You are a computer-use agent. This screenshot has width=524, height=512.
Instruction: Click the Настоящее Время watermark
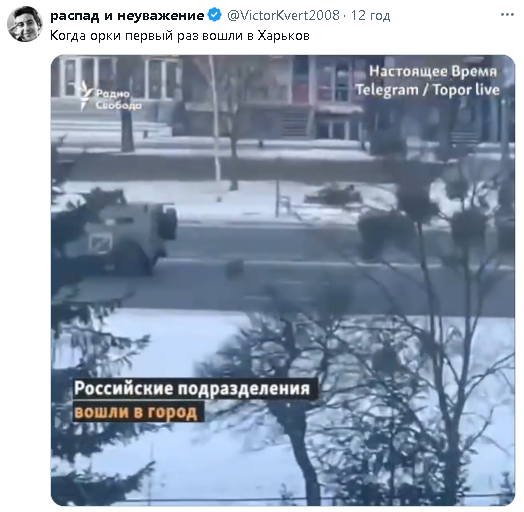pyautogui.click(x=433, y=72)
